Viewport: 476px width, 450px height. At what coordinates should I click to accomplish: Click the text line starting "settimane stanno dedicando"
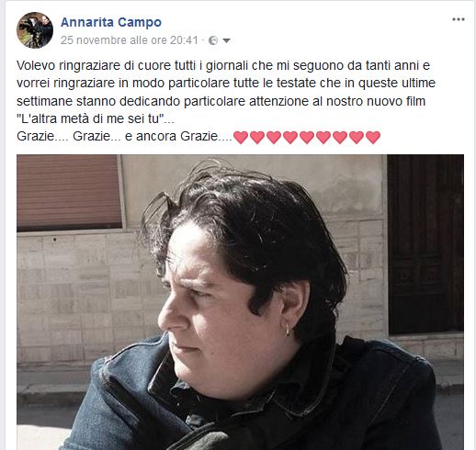(221, 101)
